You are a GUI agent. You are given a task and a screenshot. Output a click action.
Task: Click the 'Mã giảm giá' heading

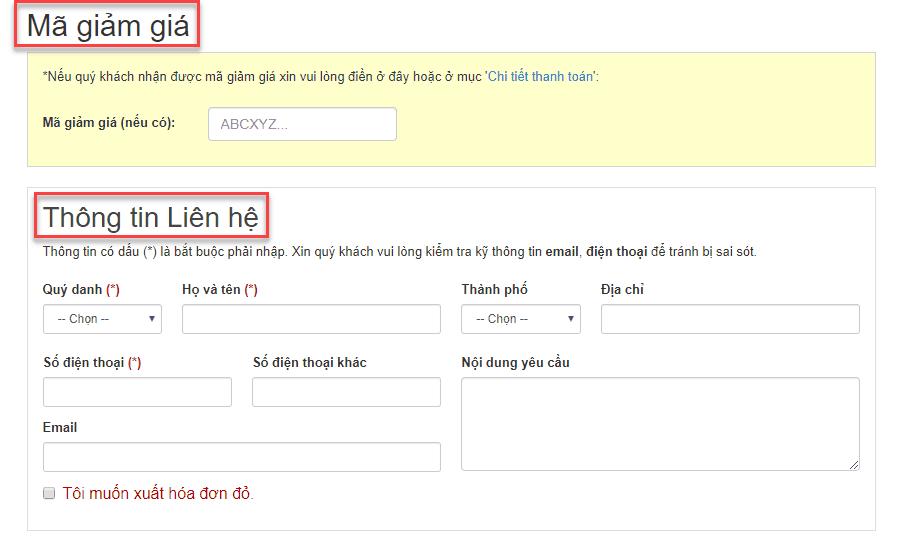tap(107, 26)
